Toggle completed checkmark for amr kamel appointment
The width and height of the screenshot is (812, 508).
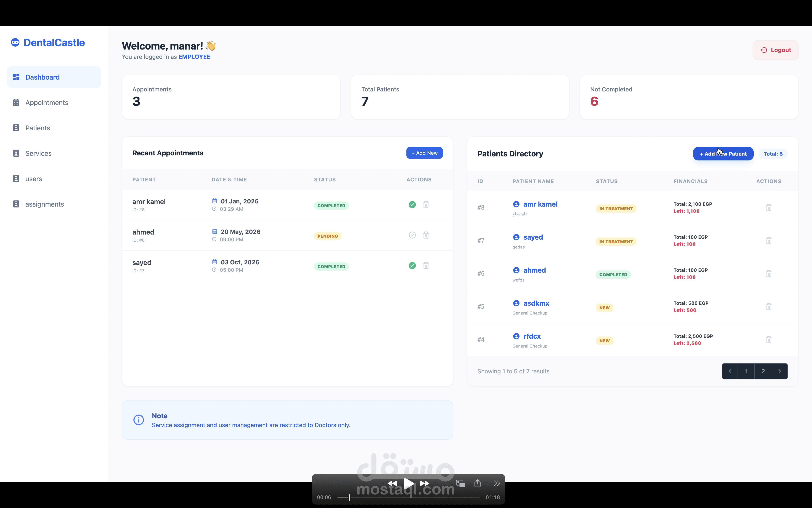click(412, 205)
